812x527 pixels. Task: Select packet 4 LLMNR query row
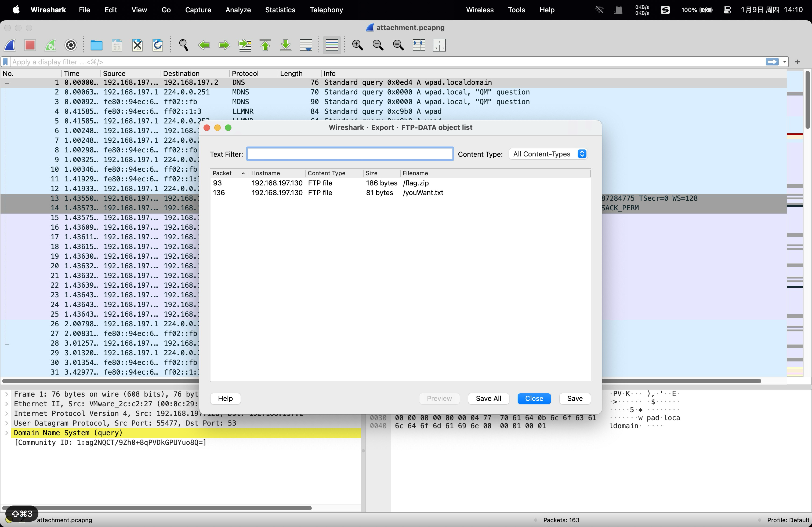coord(393,111)
